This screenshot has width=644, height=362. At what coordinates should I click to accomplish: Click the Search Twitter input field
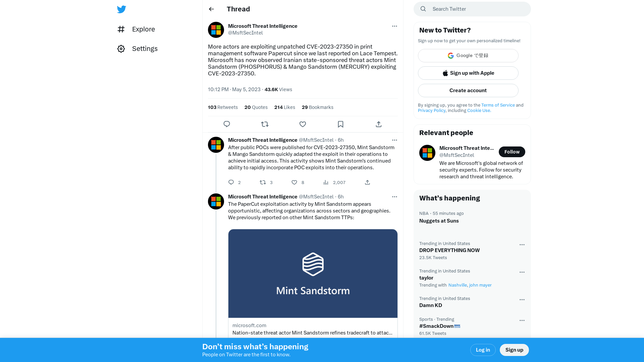pyautogui.click(x=472, y=9)
